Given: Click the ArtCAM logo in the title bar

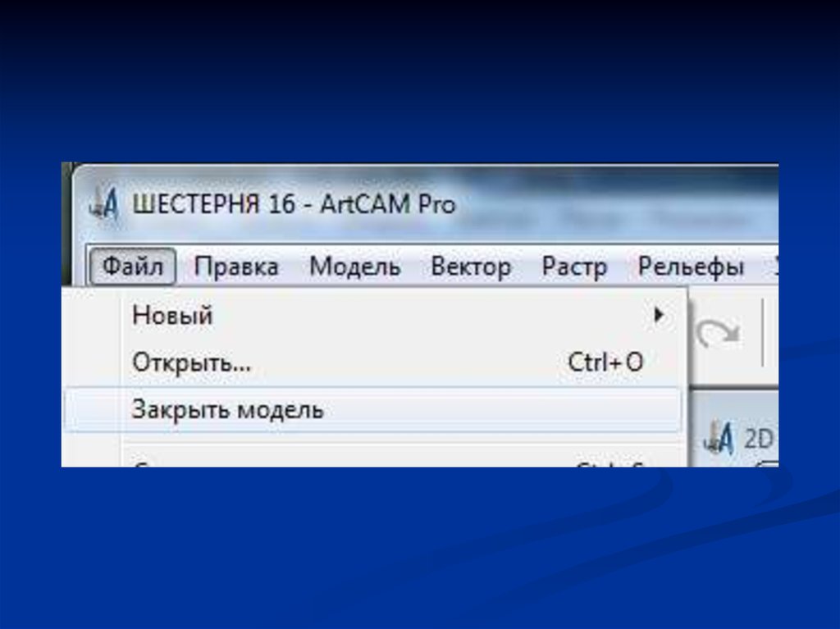Looking at the screenshot, I should click(104, 203).
